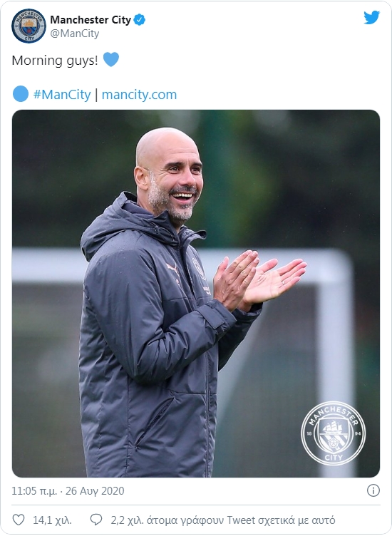Like the tweet with heart icon
The height and width of the screenshot is (536, 392).
tap(19, 520)
